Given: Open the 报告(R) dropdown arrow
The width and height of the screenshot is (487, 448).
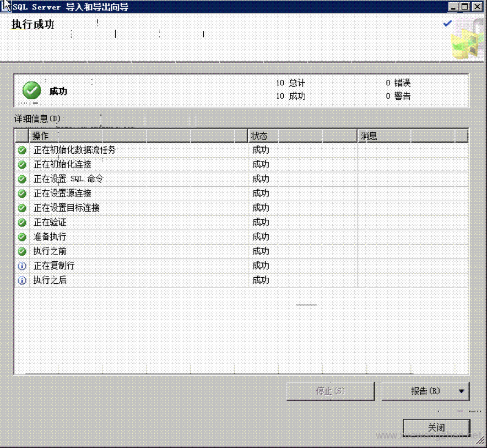Looking at the screenshot, I should coord(461,391).
